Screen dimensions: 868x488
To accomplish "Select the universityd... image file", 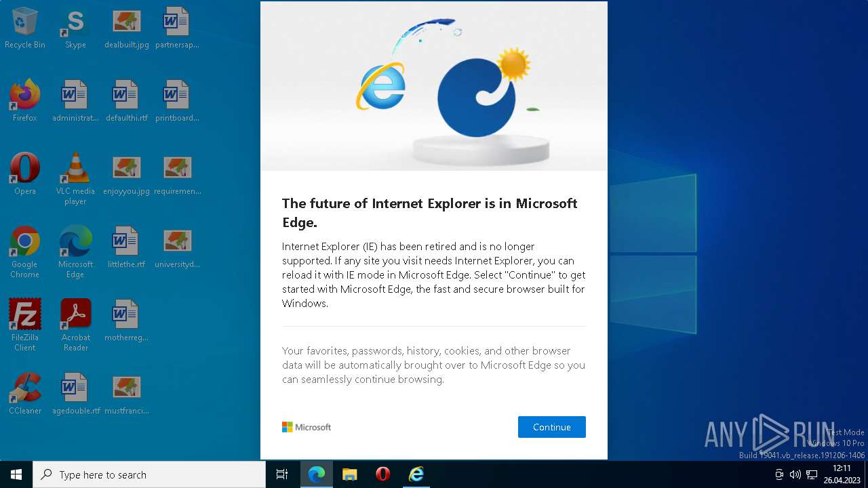I will pyautogui.click(x=177, y=247).
